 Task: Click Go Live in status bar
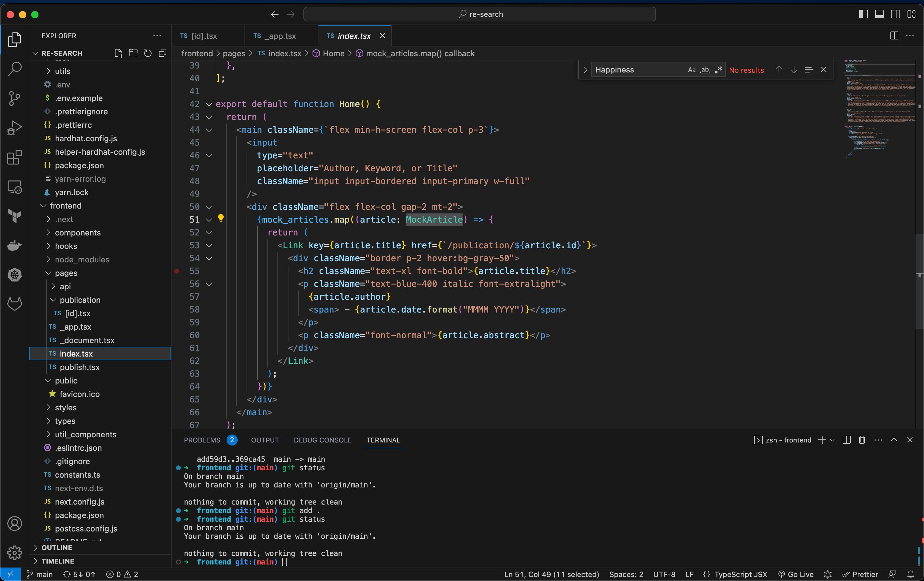coord(795,575)
